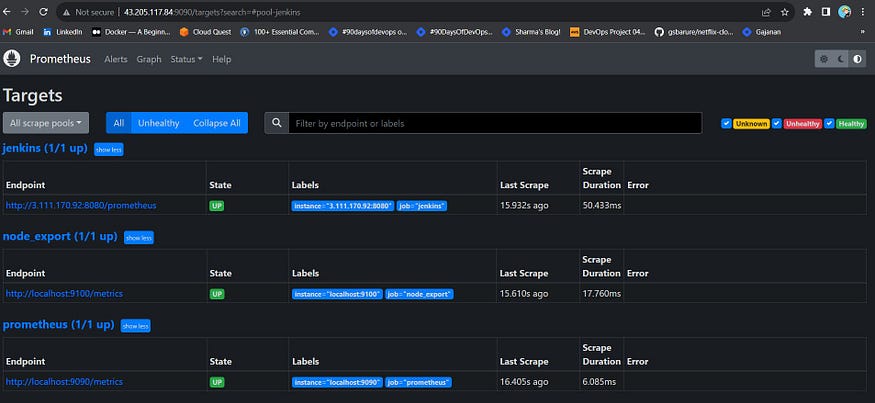Click the Prometheus brand title
This screenshot has height=403, width=875.
pos(60,59)
